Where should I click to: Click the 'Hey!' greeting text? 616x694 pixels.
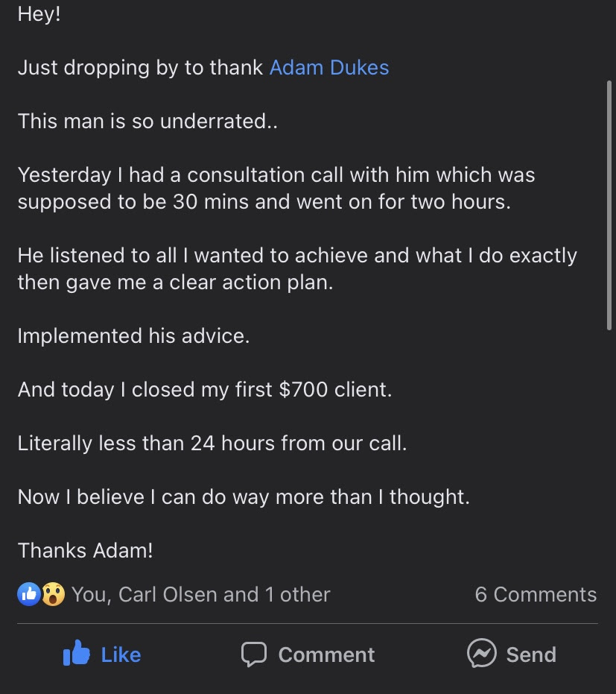tap(39, 14)
